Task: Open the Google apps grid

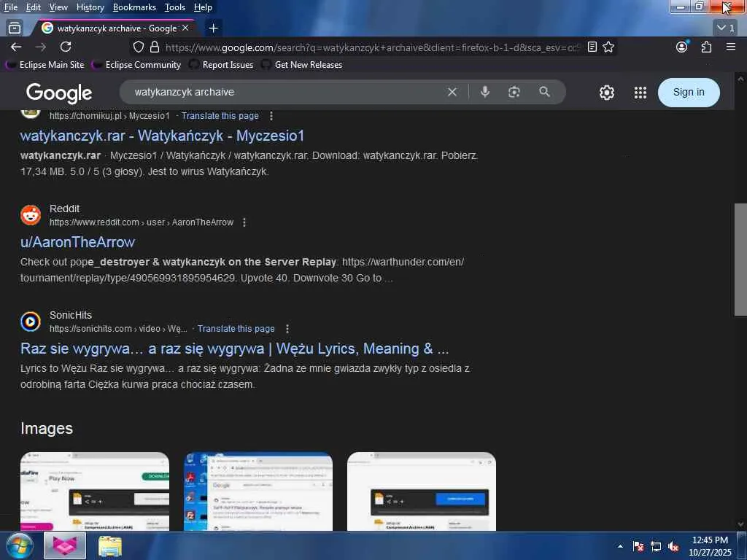Action: coord(640,93)
